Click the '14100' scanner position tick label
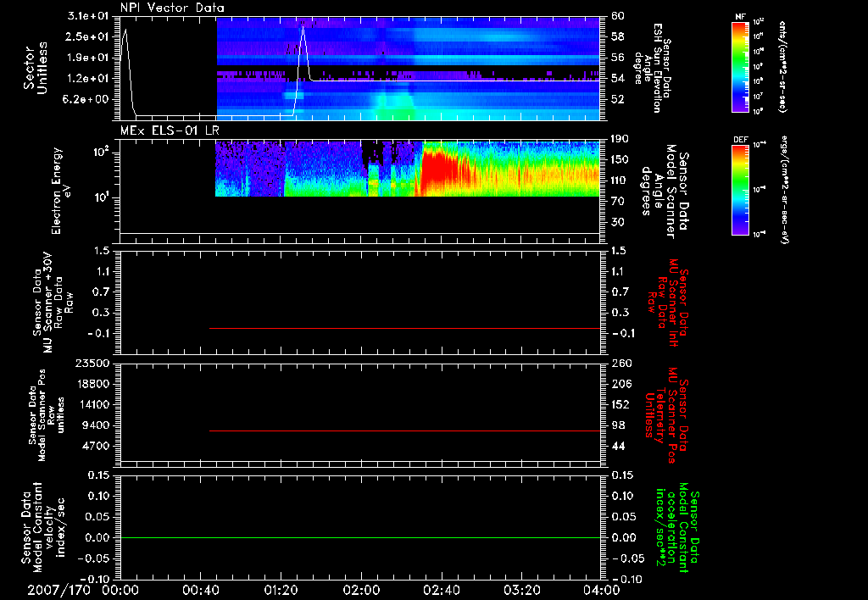Viewport: 868px width, 600px height. pos(92,404)
